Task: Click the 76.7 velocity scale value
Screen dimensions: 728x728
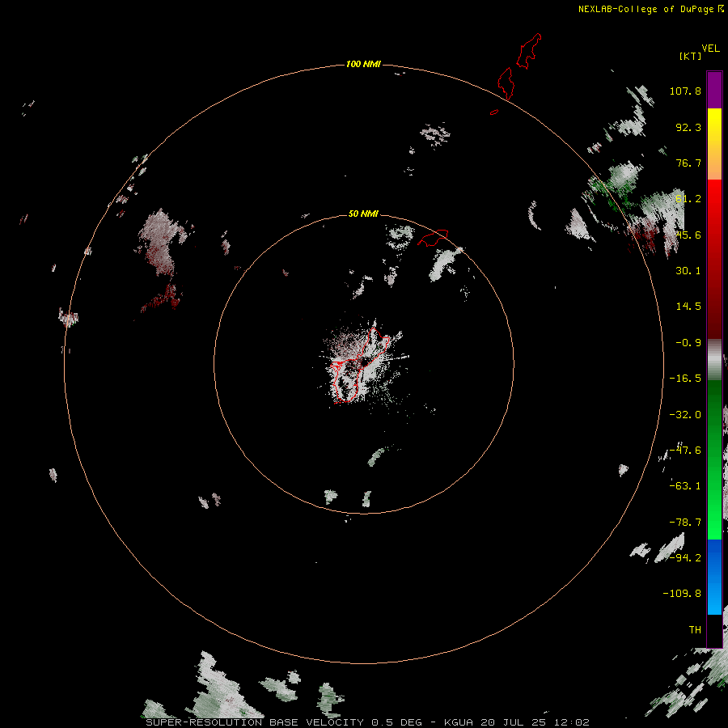Action: [x=688, y=163]
